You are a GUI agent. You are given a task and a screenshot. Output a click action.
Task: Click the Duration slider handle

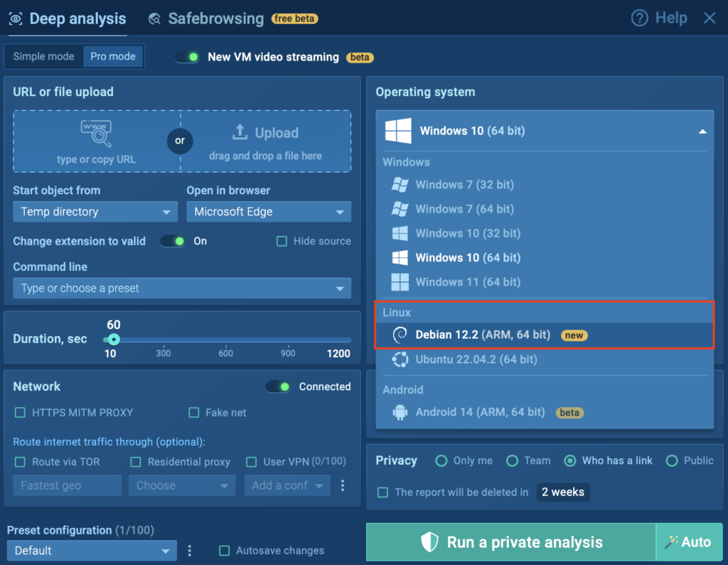coord(114,340)
